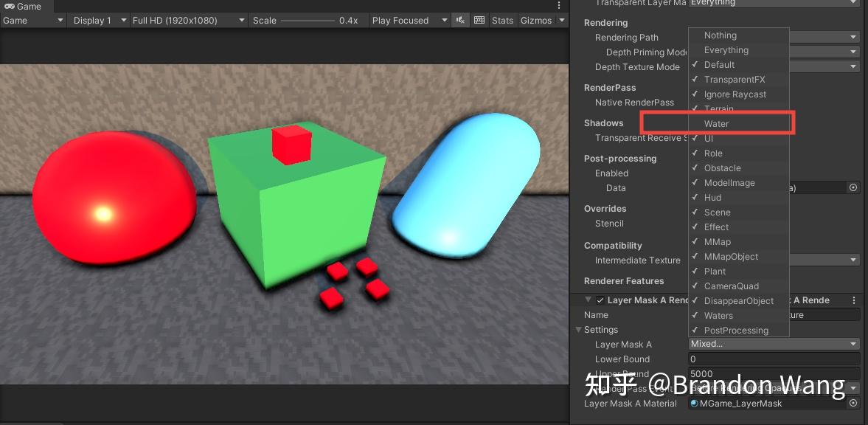Collapse the Settings foldout under Layer Mask A

[580, 330]
